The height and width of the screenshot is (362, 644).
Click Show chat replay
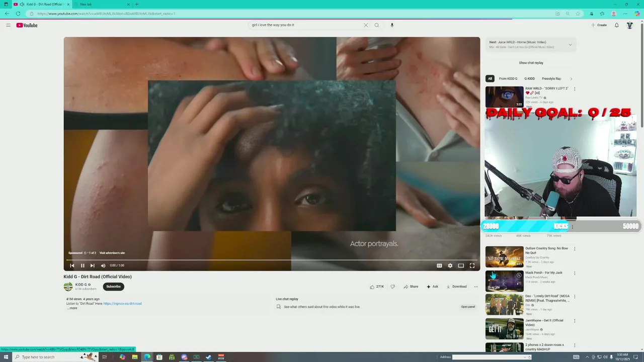pos(531,63)
